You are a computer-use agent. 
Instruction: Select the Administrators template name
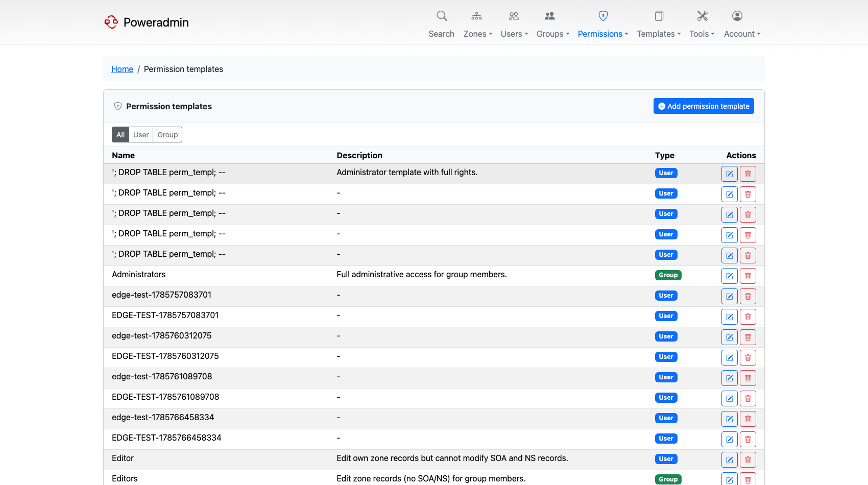coord(139,275)
